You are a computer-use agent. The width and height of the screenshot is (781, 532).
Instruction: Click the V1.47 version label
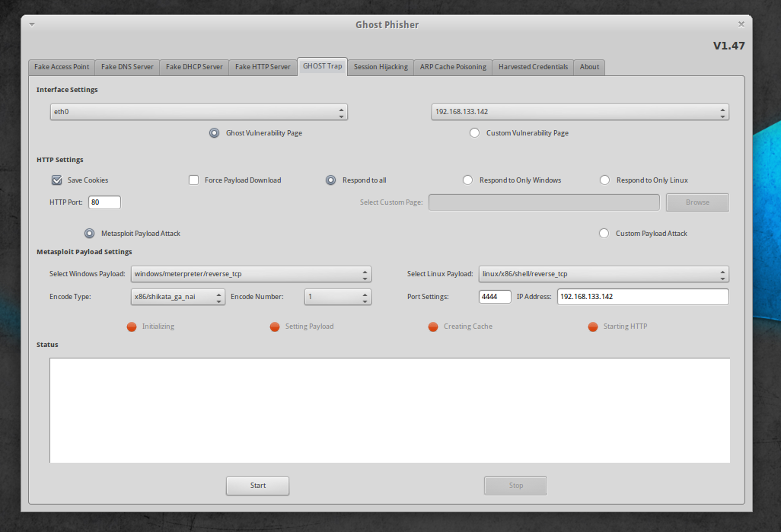click(728, 46)
